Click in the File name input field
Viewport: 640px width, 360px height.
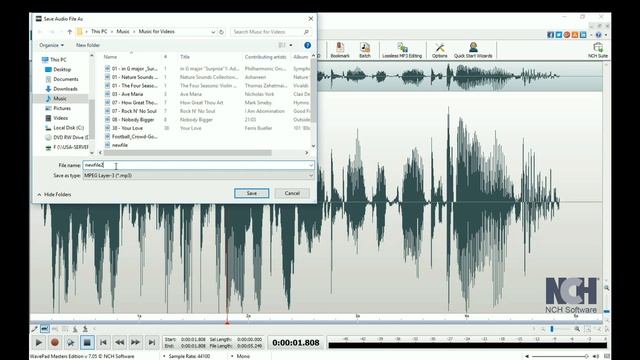(198, 165)
